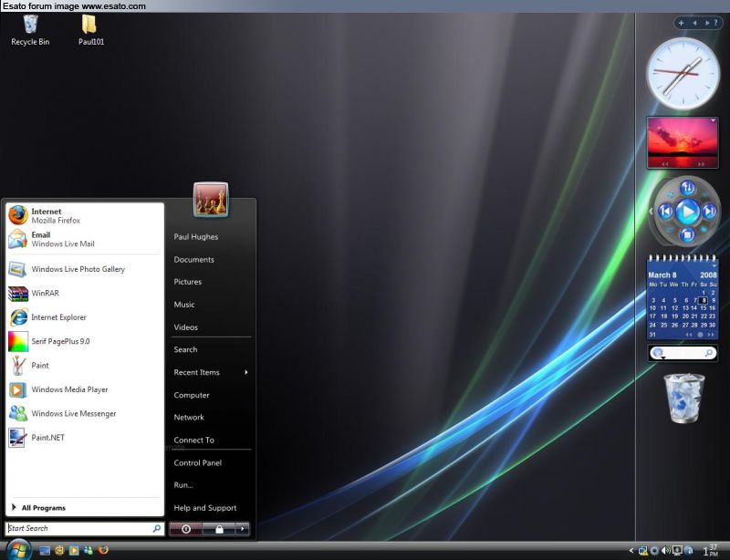Click the volume speaker tray icon

click(x=666, y=551)
